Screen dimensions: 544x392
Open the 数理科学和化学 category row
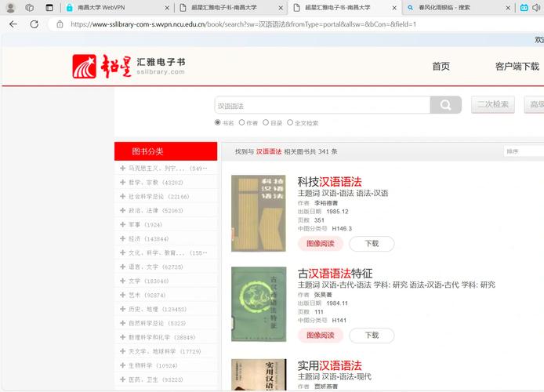[x=166, y=337]
